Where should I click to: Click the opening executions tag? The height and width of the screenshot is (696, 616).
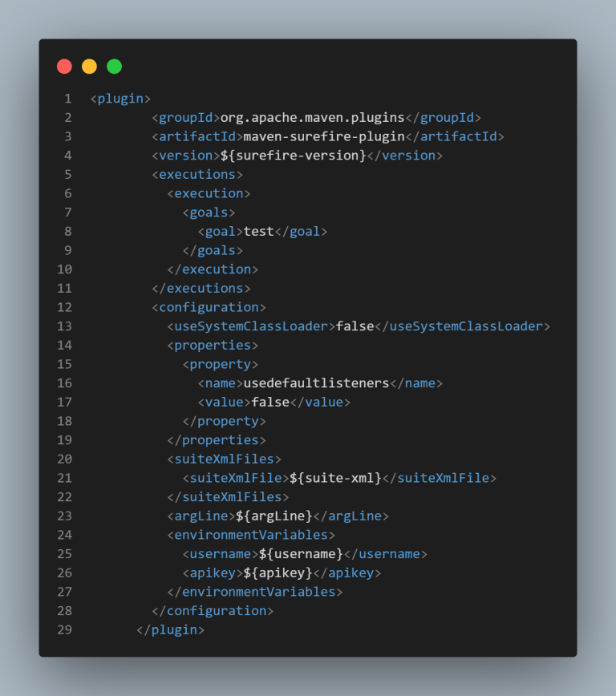197,175
